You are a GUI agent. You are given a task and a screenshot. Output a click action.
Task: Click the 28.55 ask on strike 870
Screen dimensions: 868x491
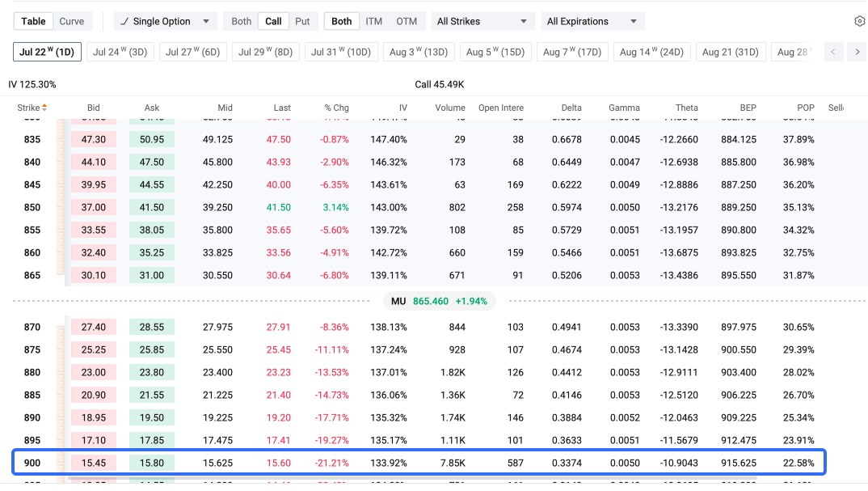click(x=152, y=327)
